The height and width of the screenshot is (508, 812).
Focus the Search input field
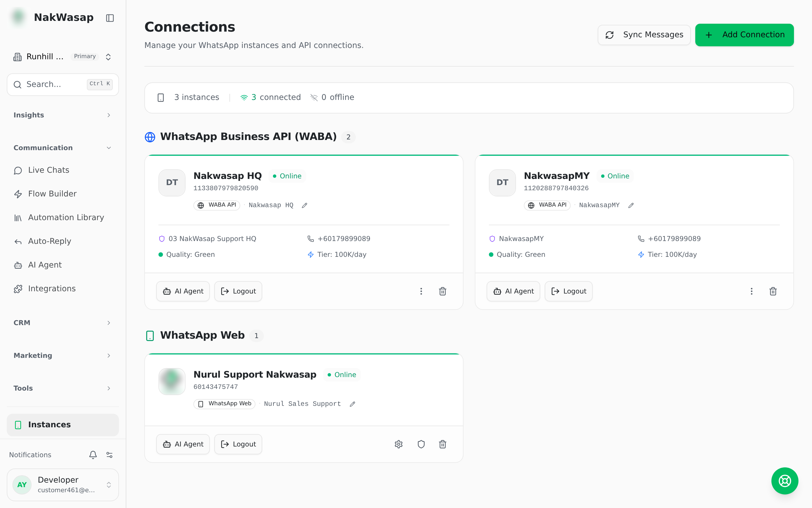[63, 84]
